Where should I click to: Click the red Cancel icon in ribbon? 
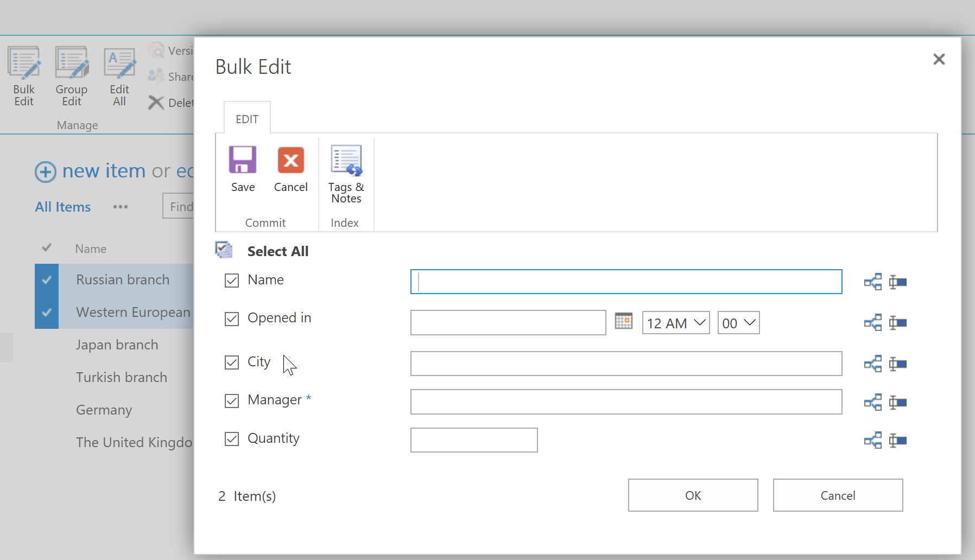290,161
